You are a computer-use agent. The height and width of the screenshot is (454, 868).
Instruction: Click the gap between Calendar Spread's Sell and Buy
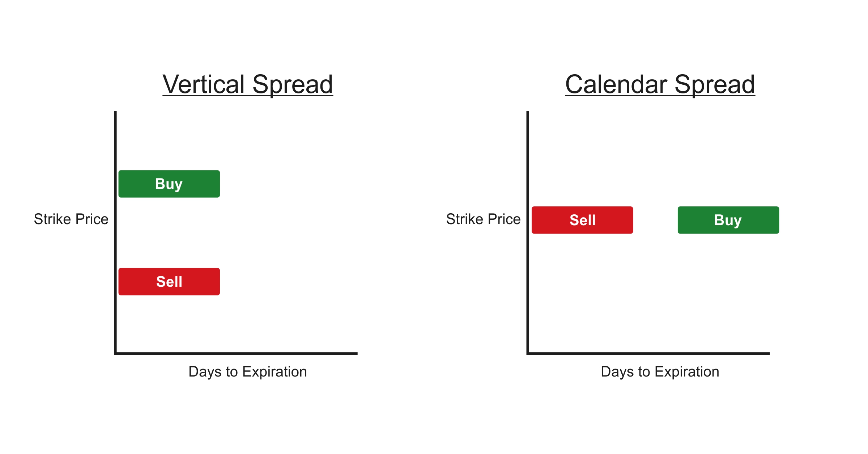coord(655,220)
